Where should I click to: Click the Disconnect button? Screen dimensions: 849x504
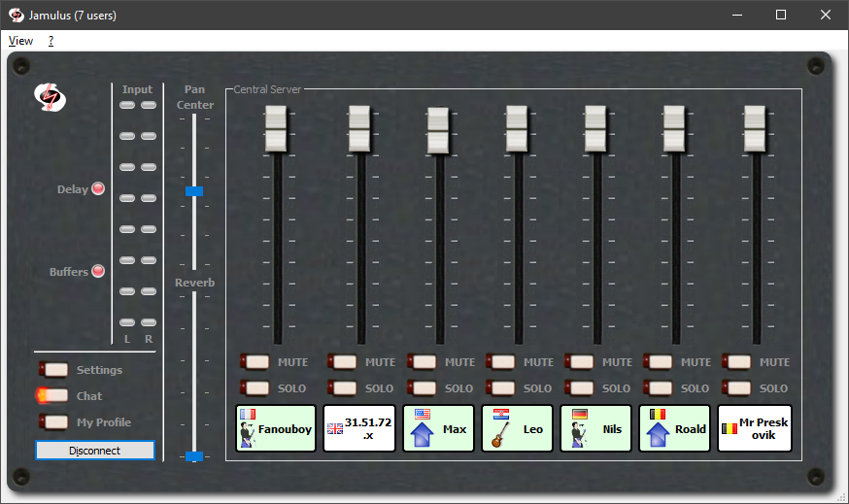pyautogui.click(x=95, y=451)
